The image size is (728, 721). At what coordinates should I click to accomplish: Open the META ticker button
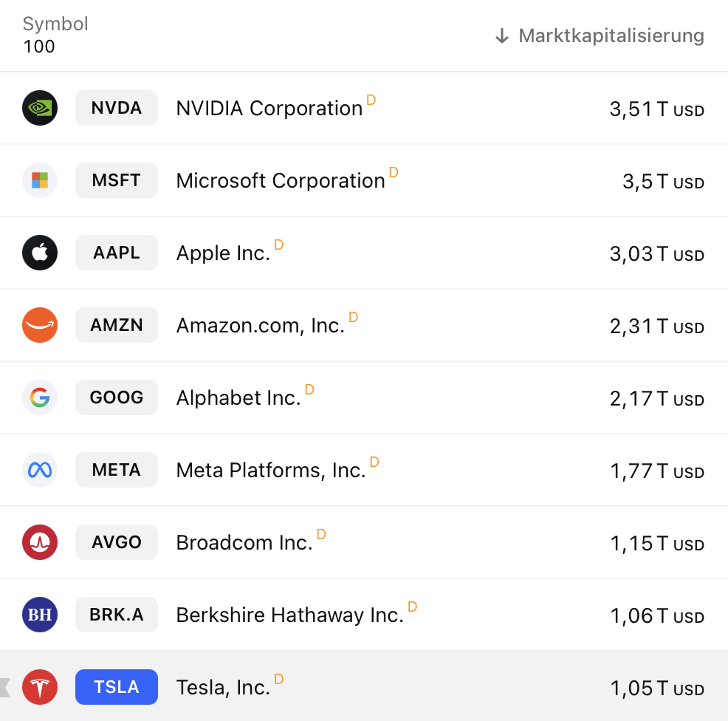coord(117,470)
